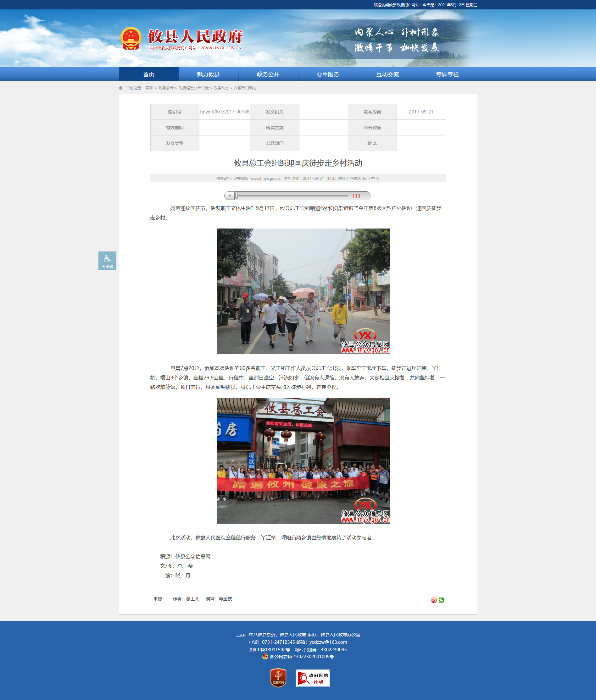Open the 互动交流 menu
Image resolution: width=596 pixels, height=700 pixels.
(x=388, y=74)
